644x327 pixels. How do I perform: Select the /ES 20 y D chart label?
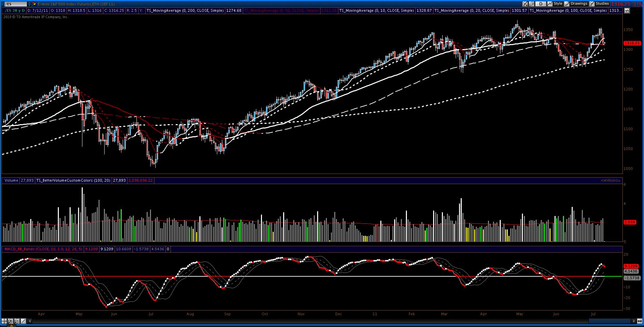coord(14,10)
